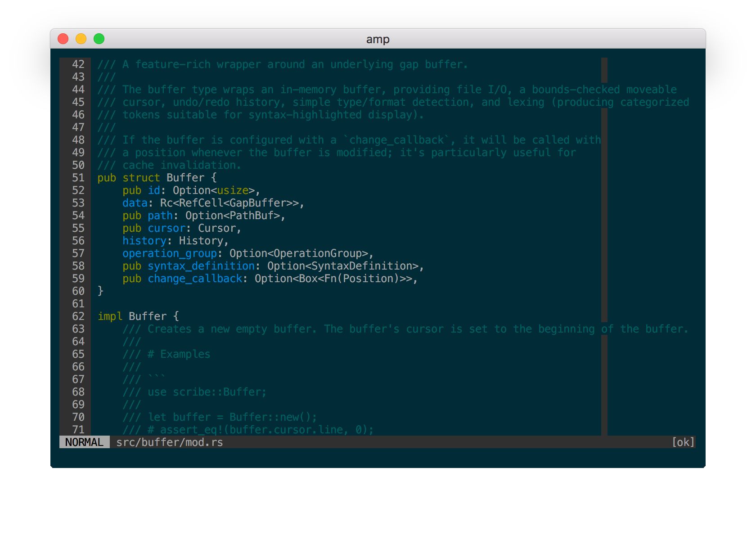Click line number 42 in gutter
Viewport: 756px width, 540px height.
tap(78, 64)
